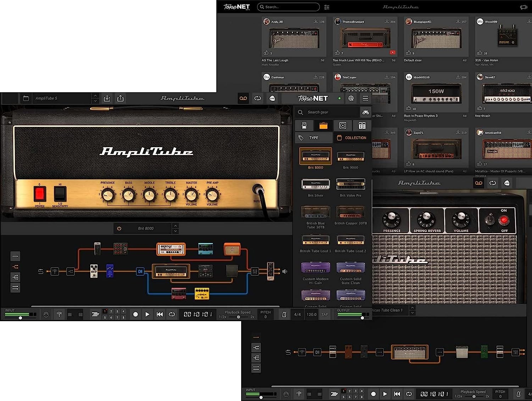Click the up arrow beside Brit 8000 model name
This screenshot has height=401, width=532.
point(175,226)
